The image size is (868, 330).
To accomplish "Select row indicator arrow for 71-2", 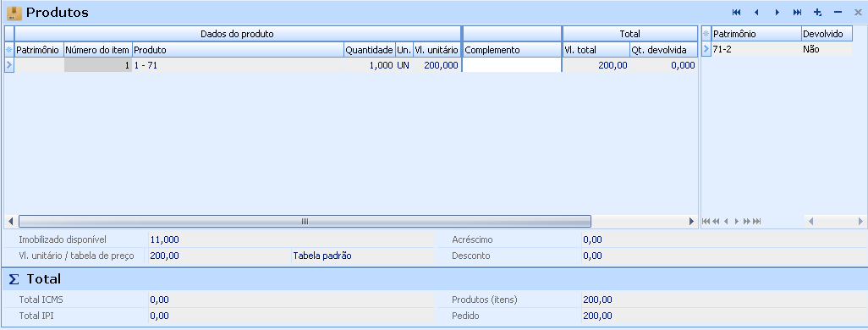I will coord(706,49).
